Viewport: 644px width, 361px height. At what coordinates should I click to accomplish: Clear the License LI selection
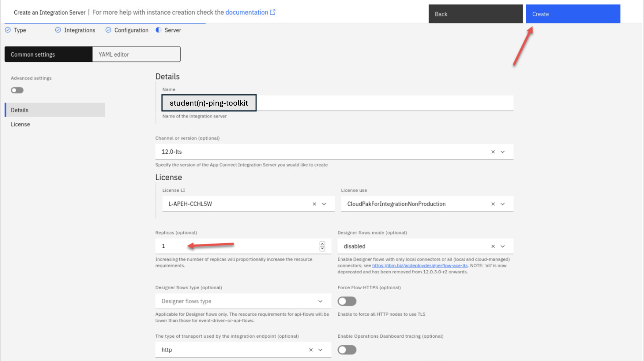(314, 204)
